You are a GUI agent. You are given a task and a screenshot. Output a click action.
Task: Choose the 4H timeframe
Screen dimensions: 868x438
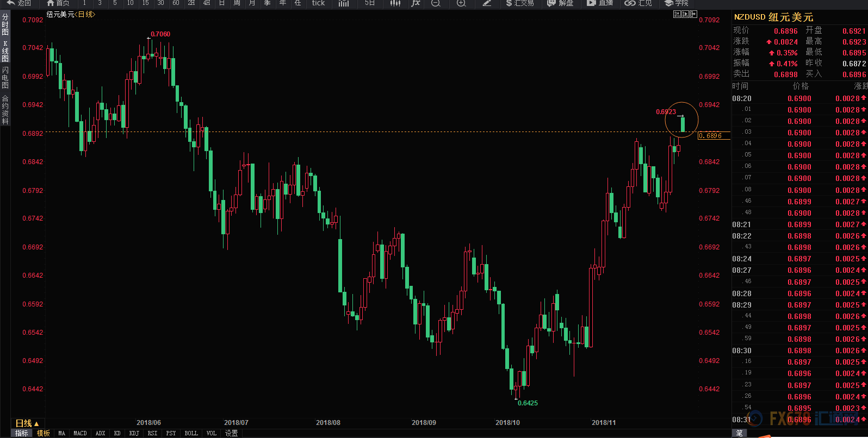(x=206, y=3)
